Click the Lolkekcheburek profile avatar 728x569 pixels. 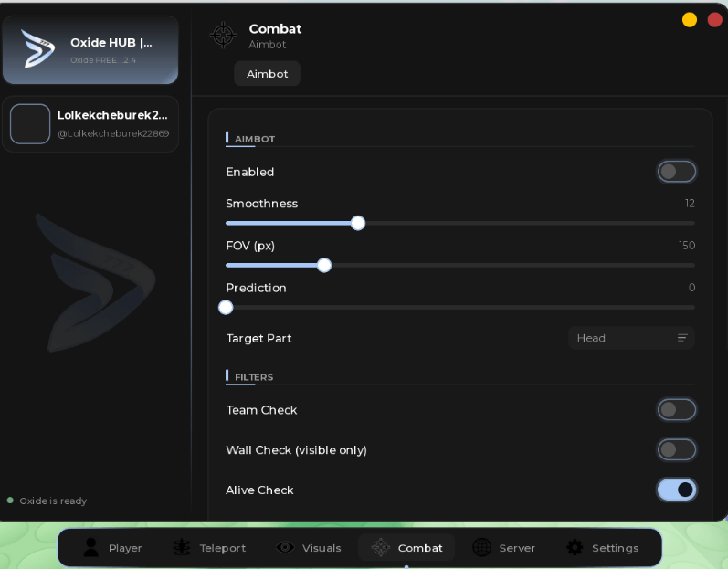(x=30, y=124)
